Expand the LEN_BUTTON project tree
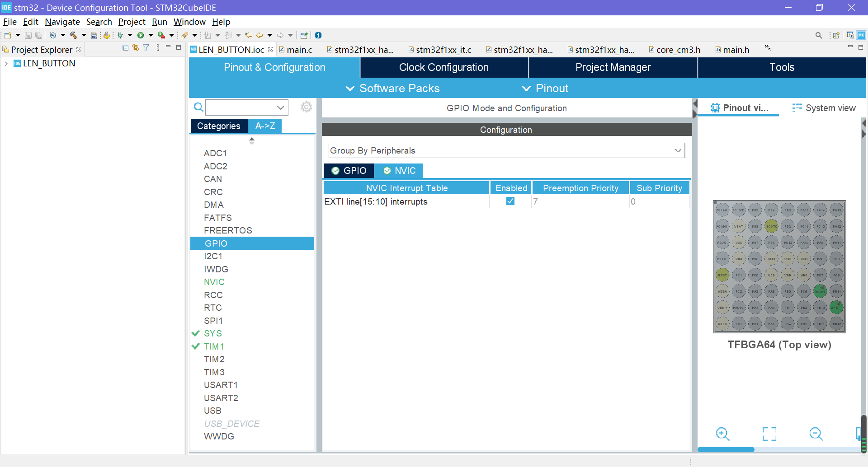Image resolution: width=868 pixels, height=467 pixels. coord(6,64)
